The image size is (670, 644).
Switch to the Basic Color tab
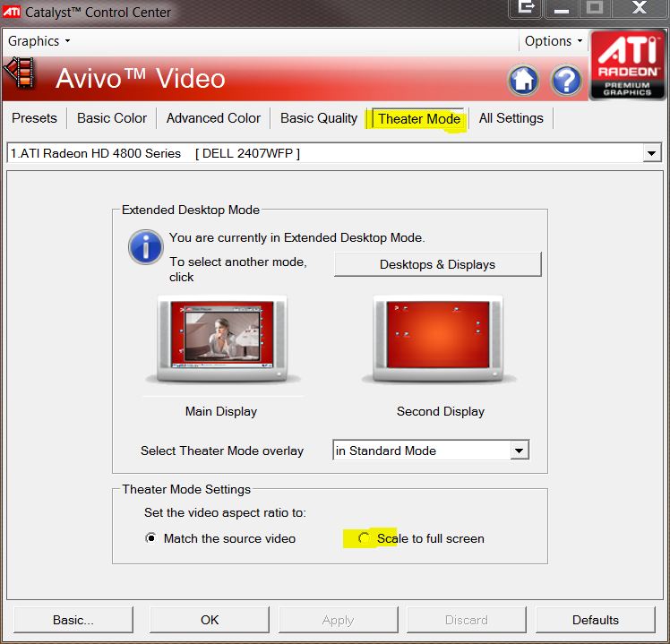pyautogui.click(x=112, y=118)
